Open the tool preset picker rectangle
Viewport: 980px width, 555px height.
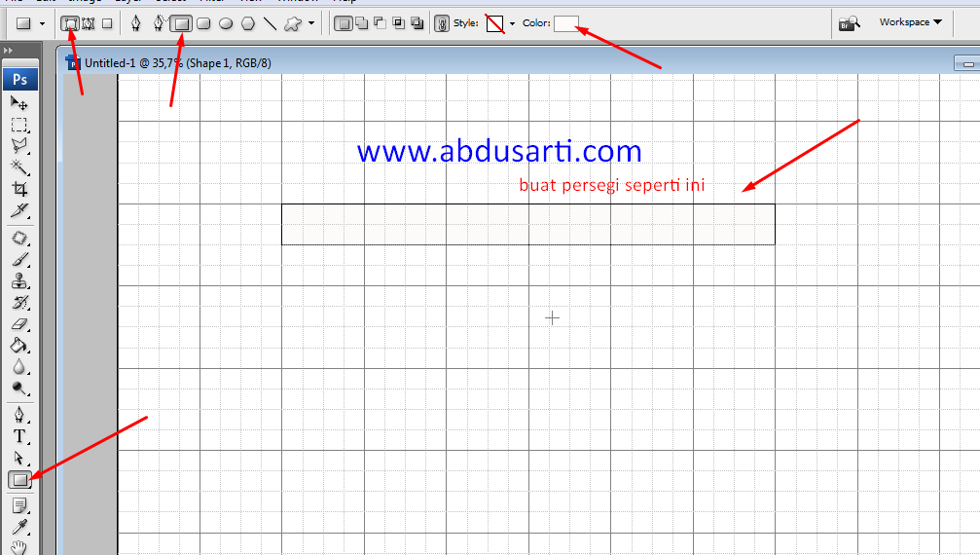click(23, 23)
